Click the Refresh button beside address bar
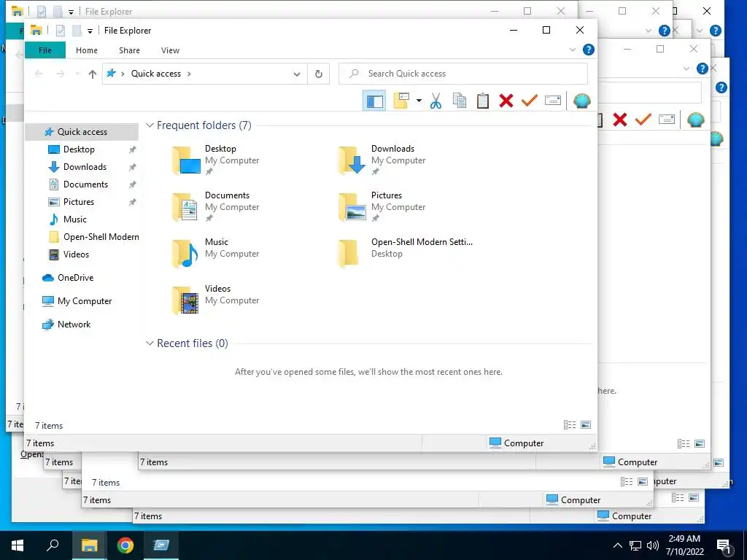This screenshot has width=747, height=560. pos(318,74)
